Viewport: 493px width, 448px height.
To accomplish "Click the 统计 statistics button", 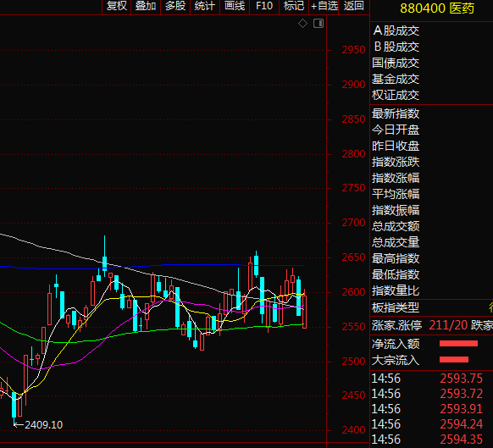I will click(205, 6).
